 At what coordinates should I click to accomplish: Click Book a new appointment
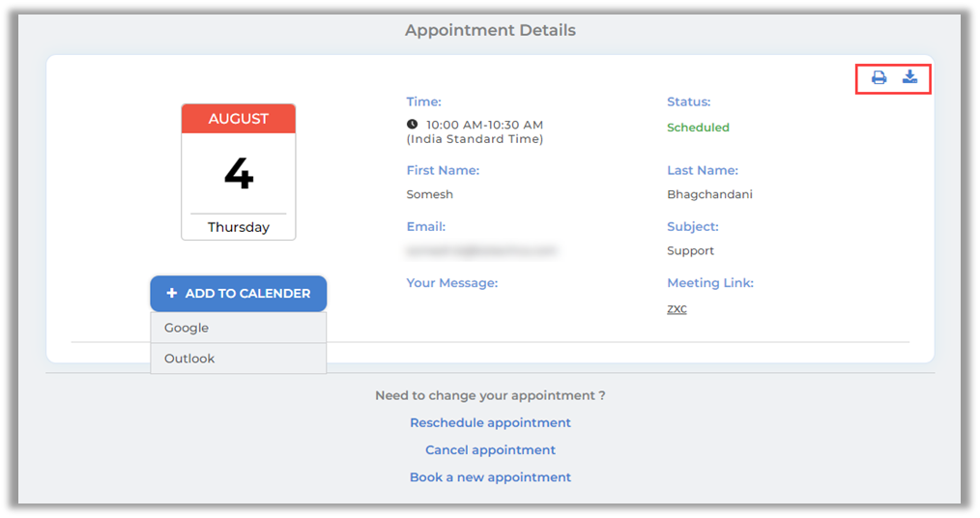point(490,476)
